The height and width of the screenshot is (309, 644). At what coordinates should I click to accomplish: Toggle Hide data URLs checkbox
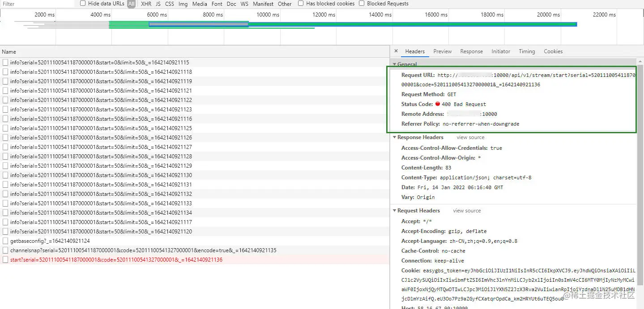pyautogui.click(x=83, y=3)
